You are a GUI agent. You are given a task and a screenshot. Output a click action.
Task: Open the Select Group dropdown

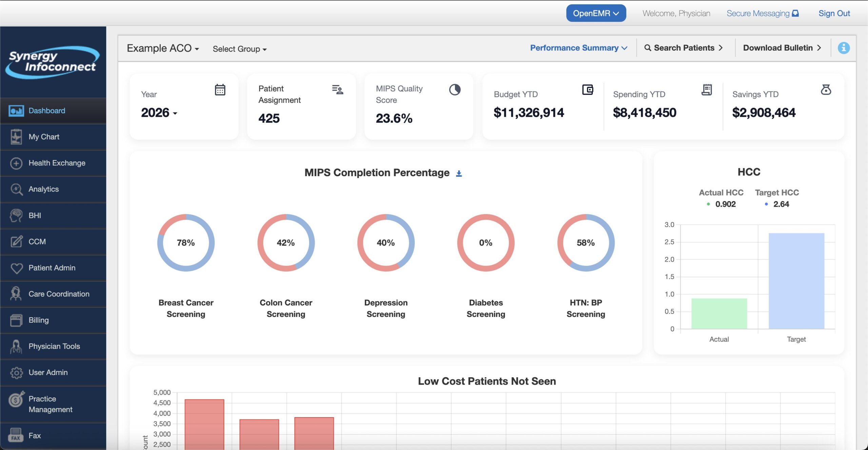point(240,49)
